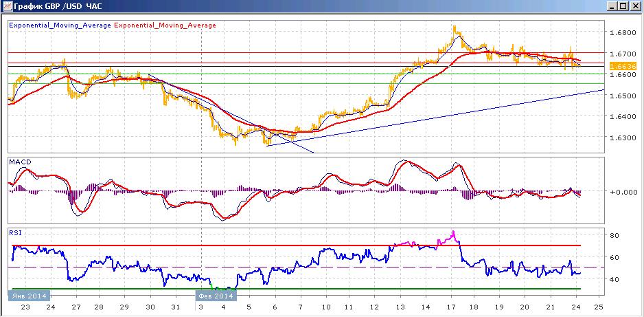Click the RSI 40 axis label
The image size is (644, 317).
tap(615, 279)
